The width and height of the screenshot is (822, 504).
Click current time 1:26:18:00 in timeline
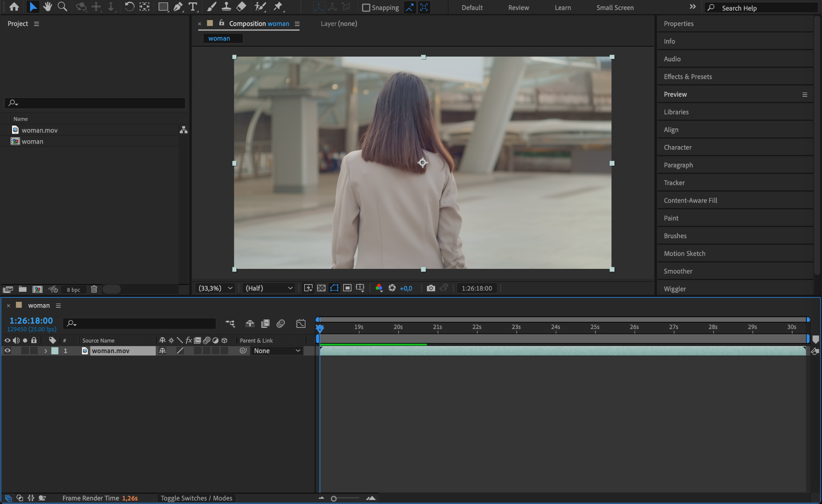click(x=31, y=321)
